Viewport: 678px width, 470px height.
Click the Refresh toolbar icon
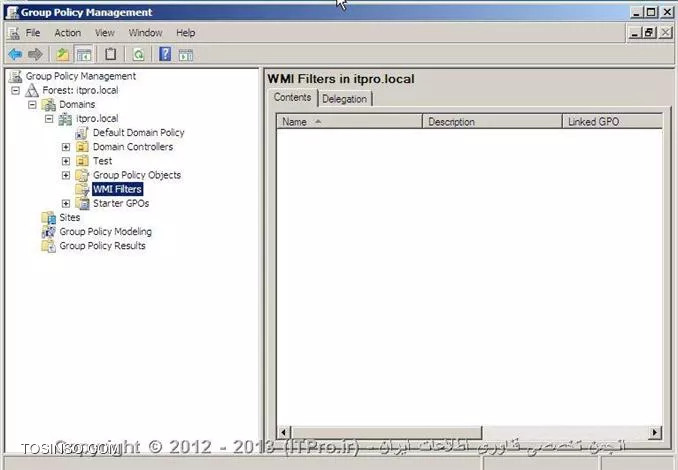click(x=138, y=54)
